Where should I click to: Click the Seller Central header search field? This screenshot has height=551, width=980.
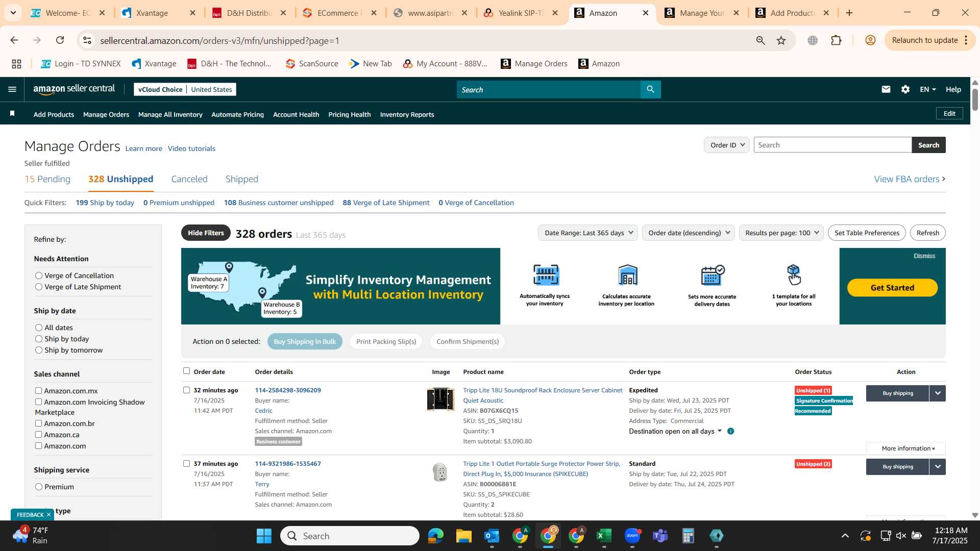[549, 89]
